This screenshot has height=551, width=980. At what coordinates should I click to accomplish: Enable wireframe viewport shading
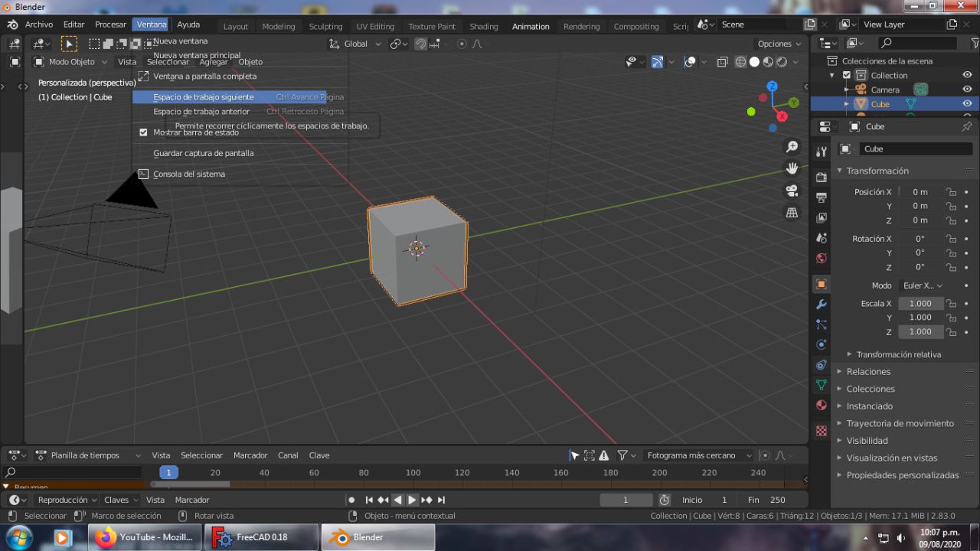[740, 62]
